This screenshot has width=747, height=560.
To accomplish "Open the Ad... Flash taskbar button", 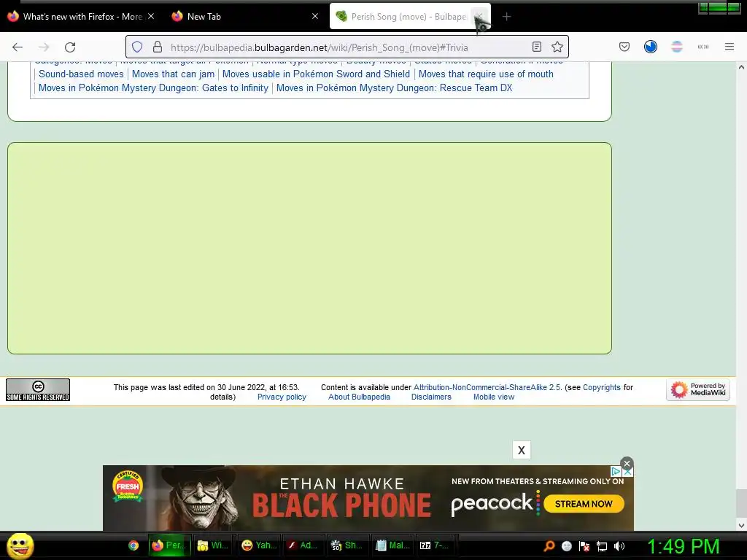I will pyautogui.click(x=303, y=545).
